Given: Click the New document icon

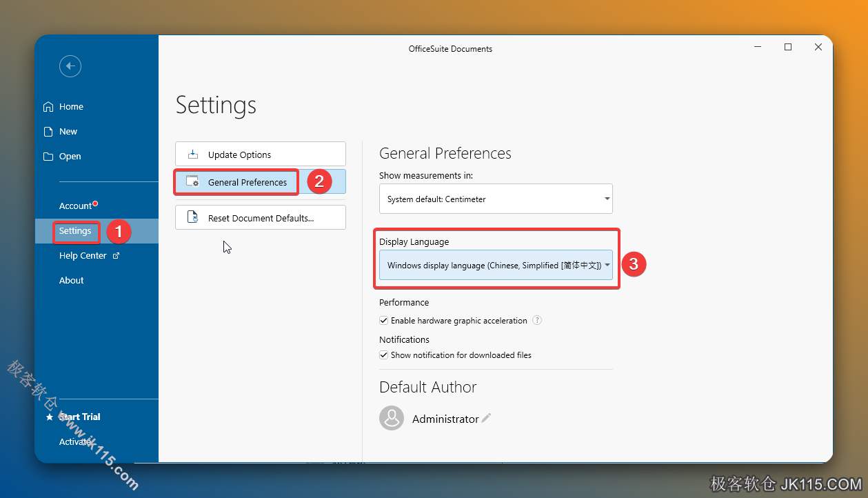Looking at the screenshot, I should click(x=48, y=132).
